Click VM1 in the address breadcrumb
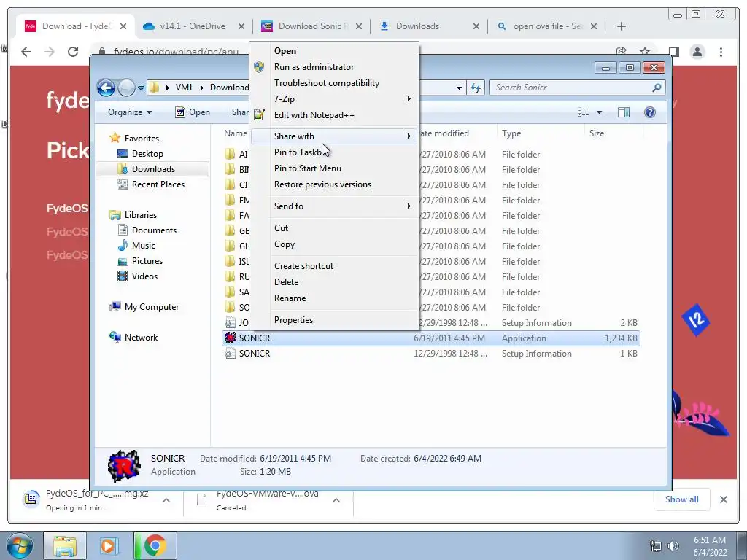The image size is (747, 560). (184, 87)
